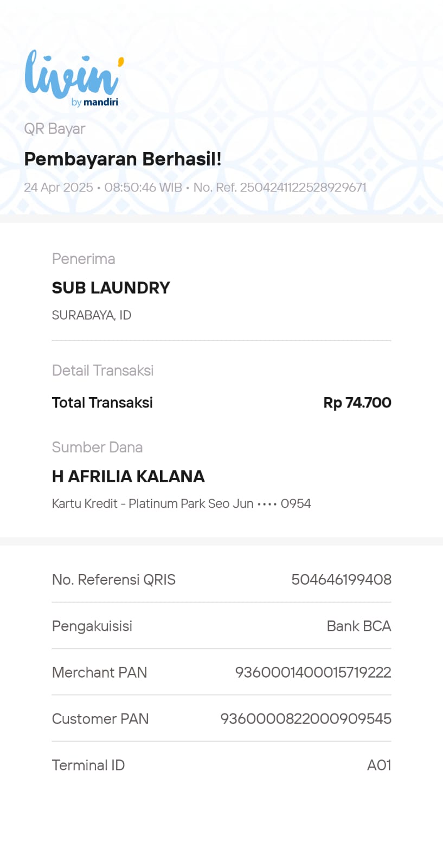Click the Sumber Dana section label
The image size is (443, 868).
pyautogui.click(x=97, y=447)
